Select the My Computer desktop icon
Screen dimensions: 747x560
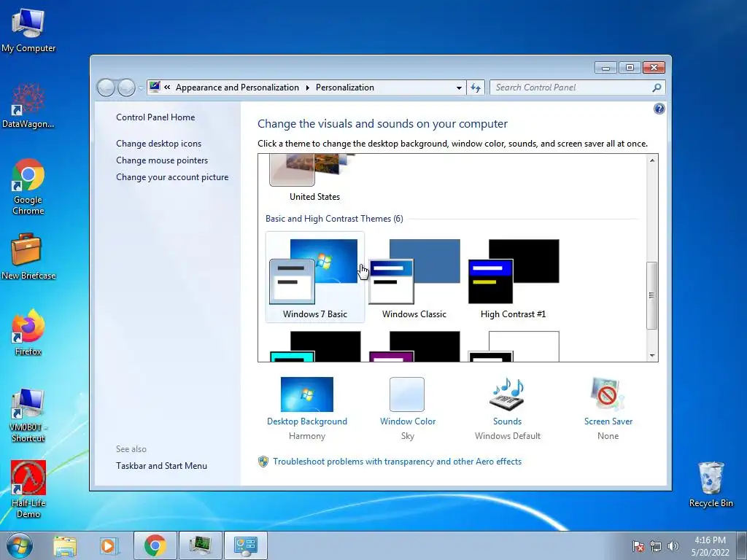(28, 30)
